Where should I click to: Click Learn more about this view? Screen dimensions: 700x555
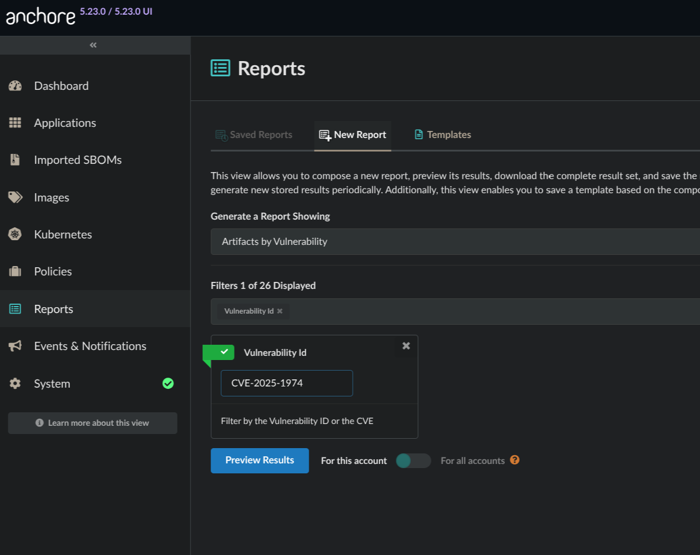pyautogui.click(x=93, y=423)
